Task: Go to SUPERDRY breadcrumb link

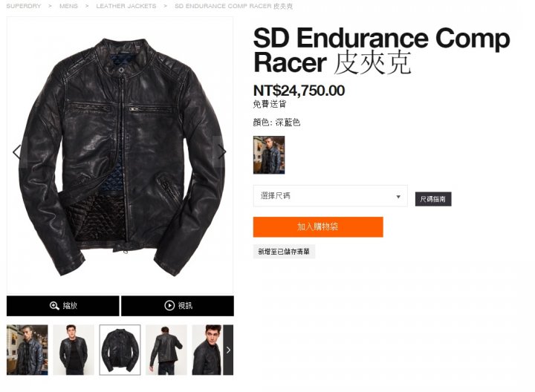Action: [24, 6]
